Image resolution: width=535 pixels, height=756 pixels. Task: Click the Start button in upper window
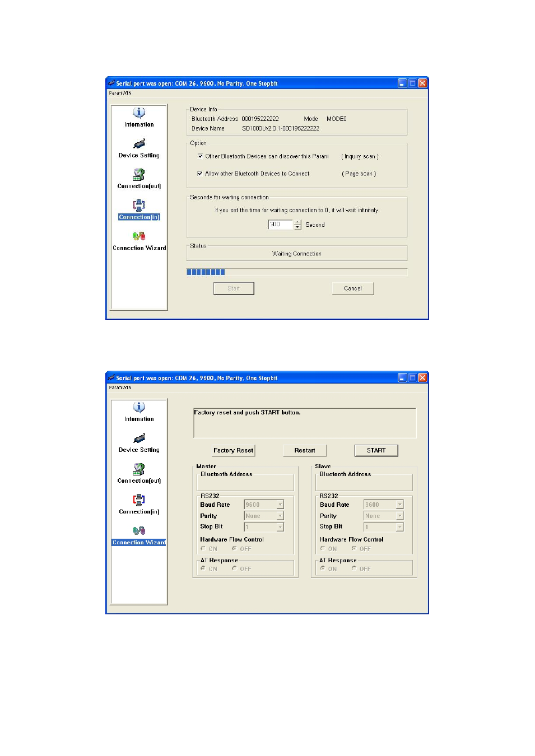coord(234,288)
